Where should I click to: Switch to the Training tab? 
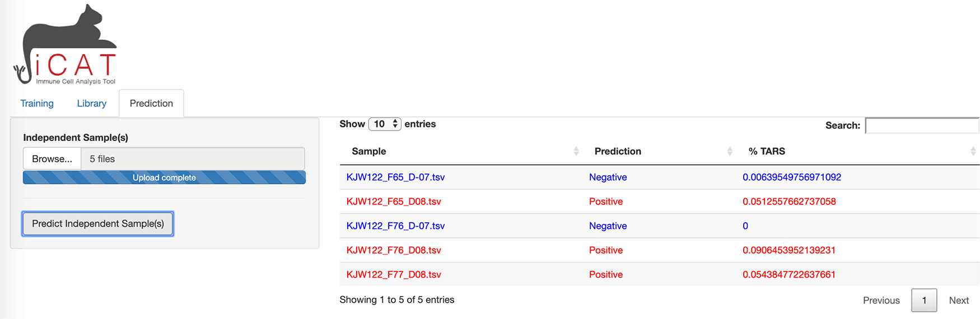[x=37, y=104]
